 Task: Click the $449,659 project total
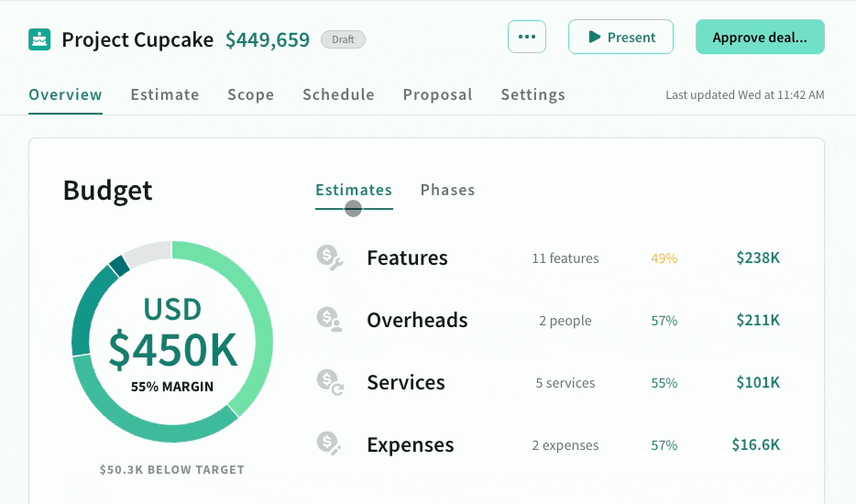coord(268,40)
